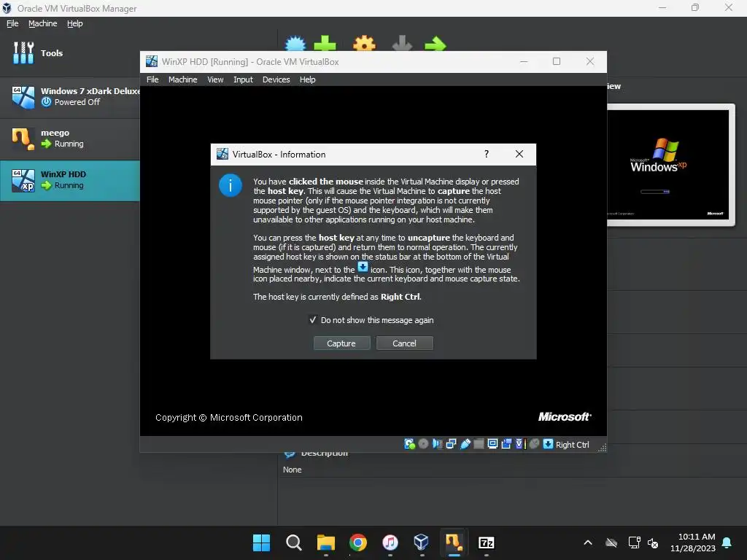This screenshot has width=747, height=560.
Task: Open Machine menu in VirtualBox Manager
Action: (x=43, y=23)
